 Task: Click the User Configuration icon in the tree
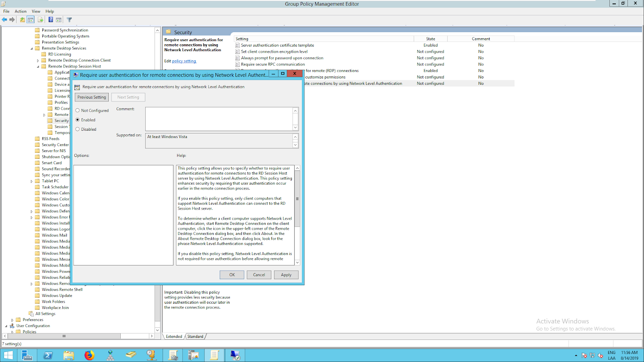click(x=12, y=326)
